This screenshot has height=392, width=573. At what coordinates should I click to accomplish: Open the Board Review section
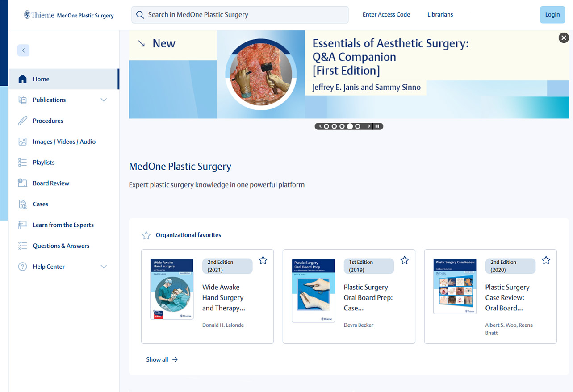point(50,183)
